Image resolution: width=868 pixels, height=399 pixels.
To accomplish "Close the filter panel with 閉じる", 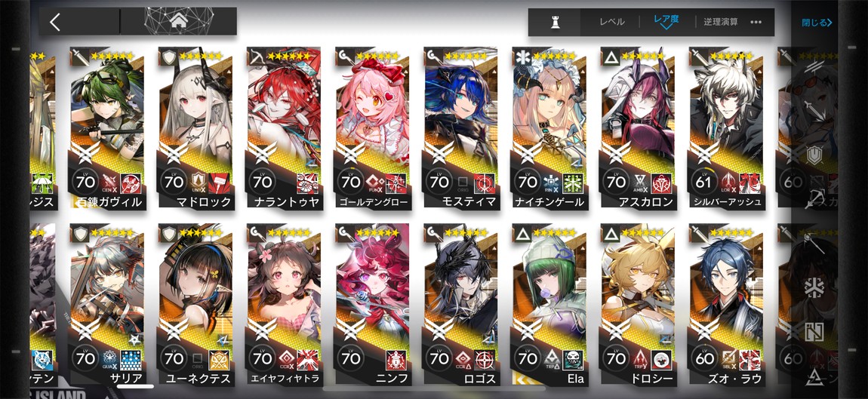I will click(817, 23).
